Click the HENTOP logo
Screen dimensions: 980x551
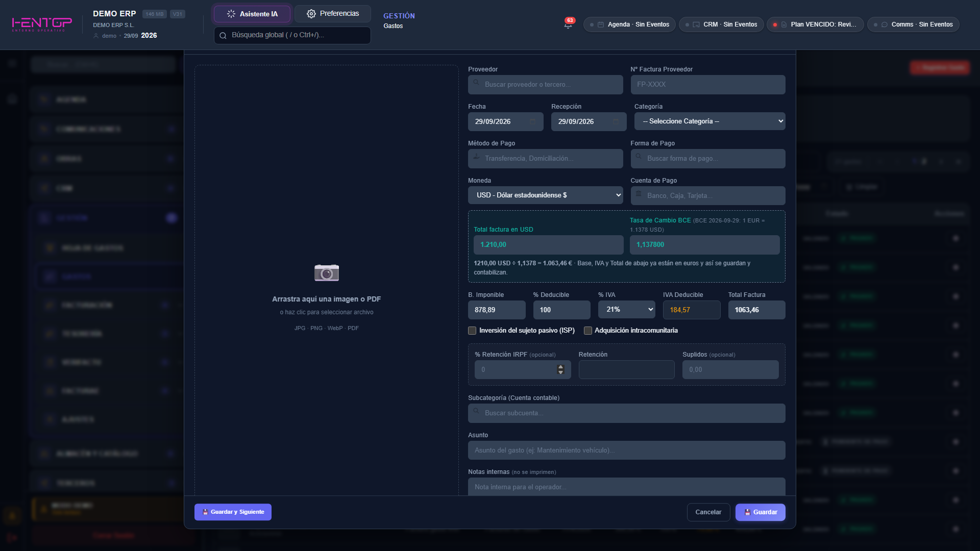42,24
